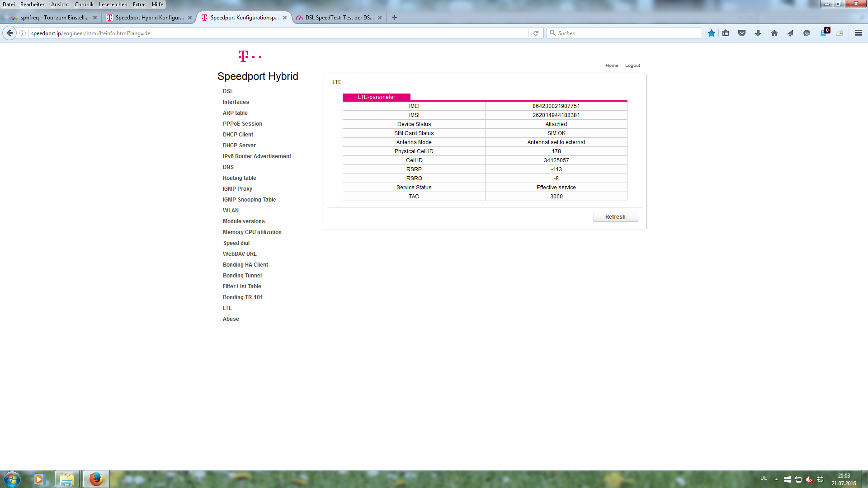Open the Interfaces sidebar page
Screen dimensions: 868x488
[236, 102]
